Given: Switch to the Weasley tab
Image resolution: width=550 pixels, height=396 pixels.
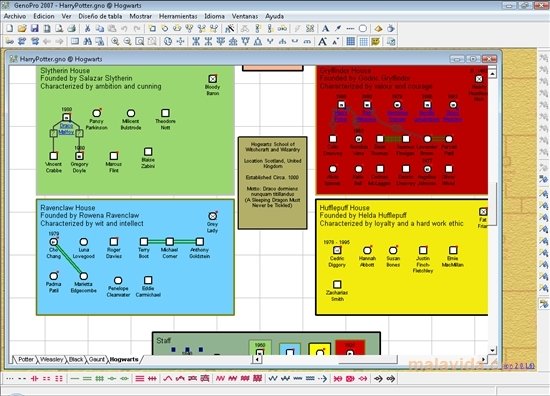Looking at the screenshot, I should coord(52,359).
